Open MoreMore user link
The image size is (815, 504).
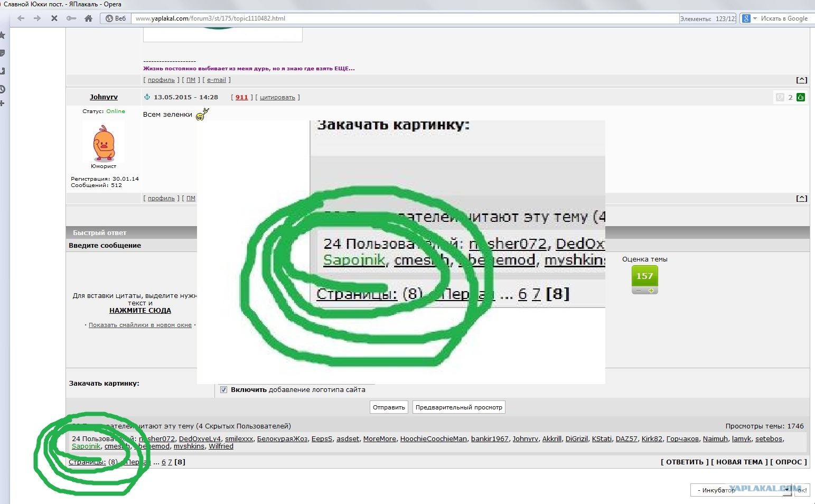[x=380, y=439]
